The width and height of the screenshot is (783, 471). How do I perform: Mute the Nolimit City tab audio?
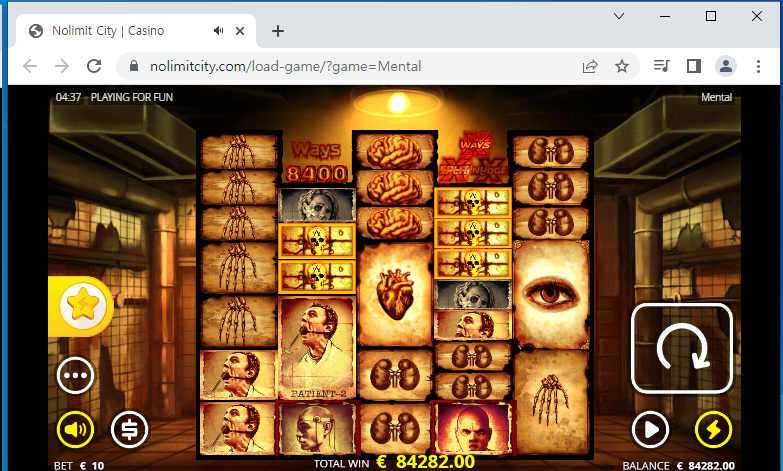click(218, 31)
